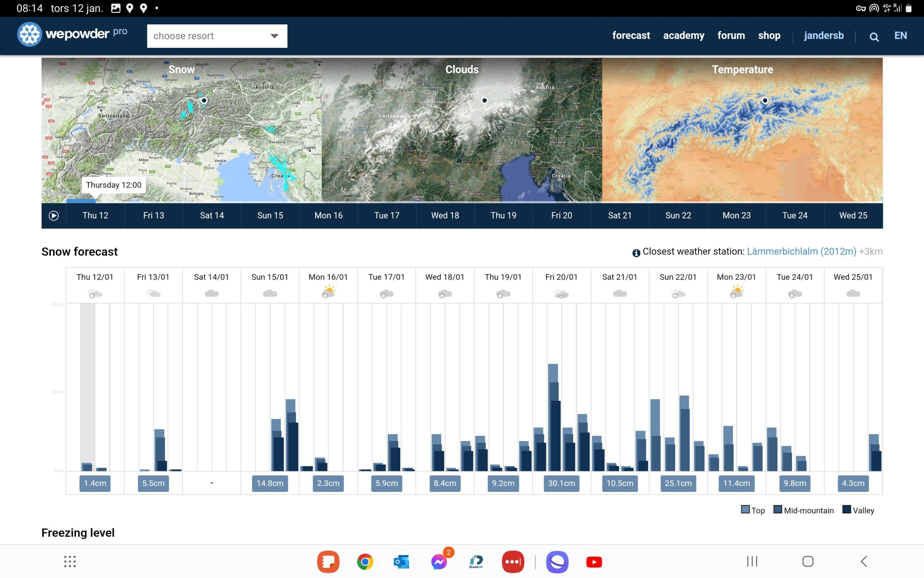
Task: Open the Lämmerbichlalm (2012m) station link
Action: coord(801,252)
